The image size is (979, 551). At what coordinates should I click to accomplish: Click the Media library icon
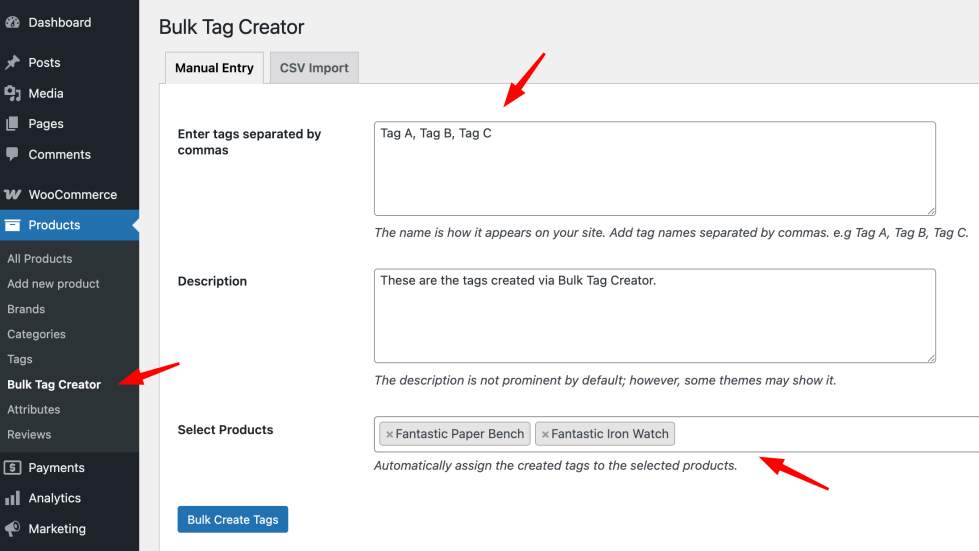[12, 93]
